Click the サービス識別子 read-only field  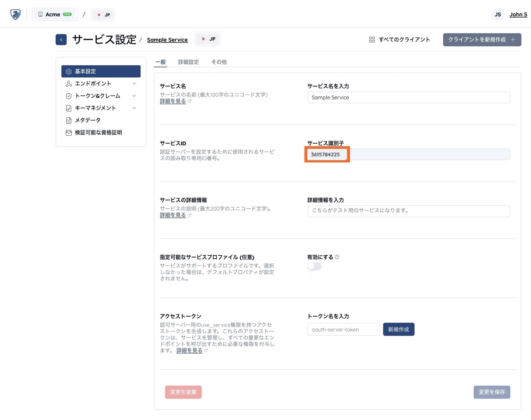(409, 154)
